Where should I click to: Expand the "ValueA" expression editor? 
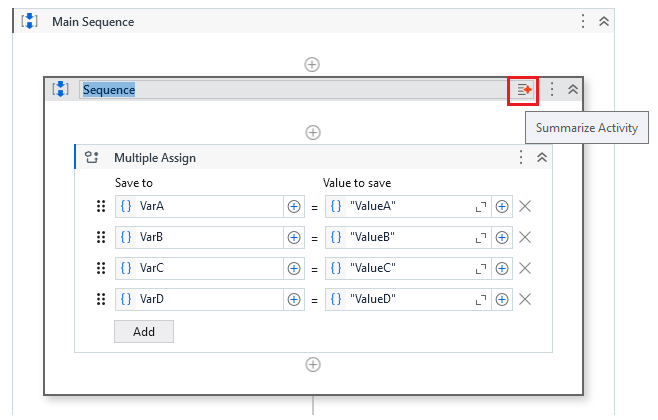(x=481, y=207)
